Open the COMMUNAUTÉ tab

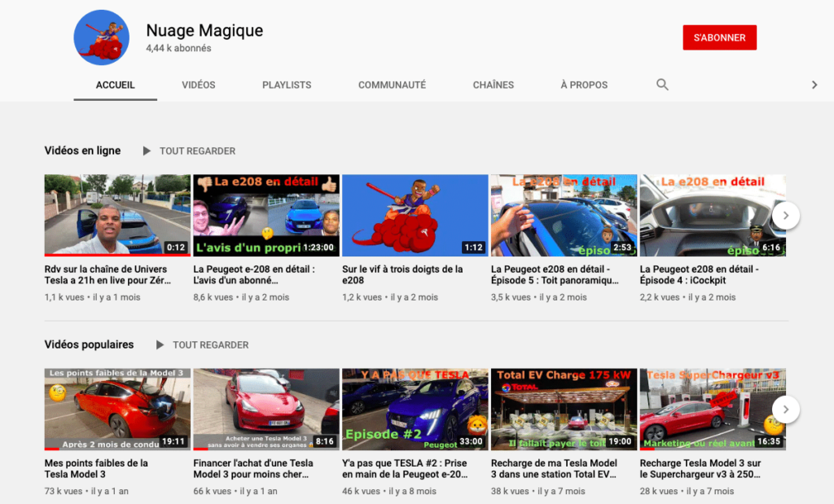[392, 85]
